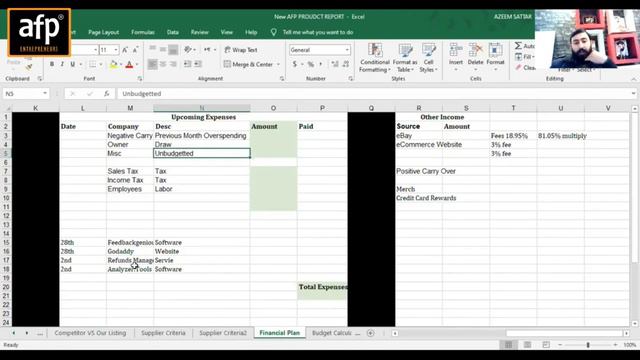
Task: Open the Formulas ribbon tab
Action: pyautogui.click(x=143, y=32)
